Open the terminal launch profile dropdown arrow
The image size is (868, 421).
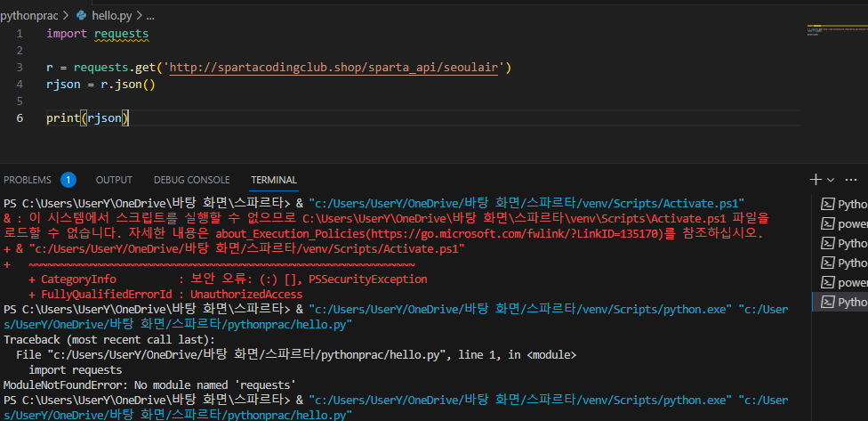coord(831,180)
